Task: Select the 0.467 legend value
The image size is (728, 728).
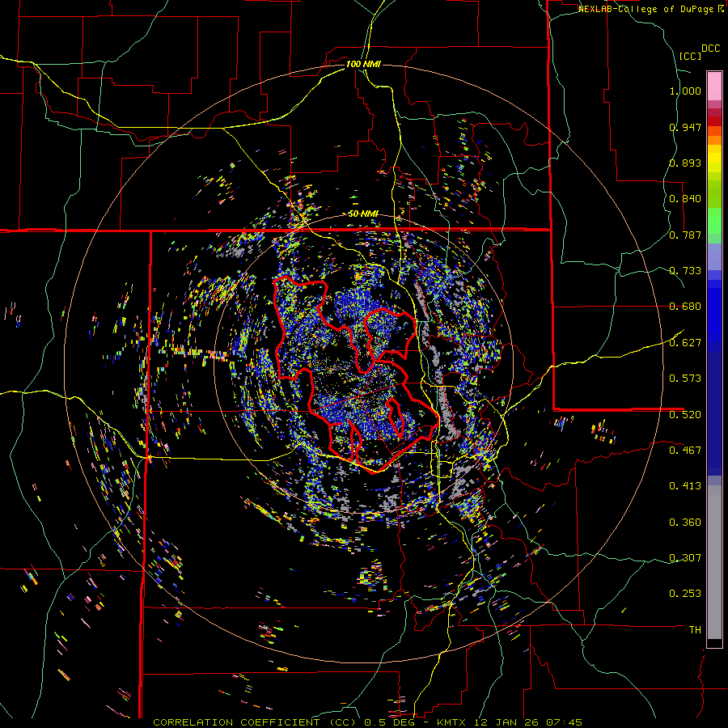Action: pos(685,450)
